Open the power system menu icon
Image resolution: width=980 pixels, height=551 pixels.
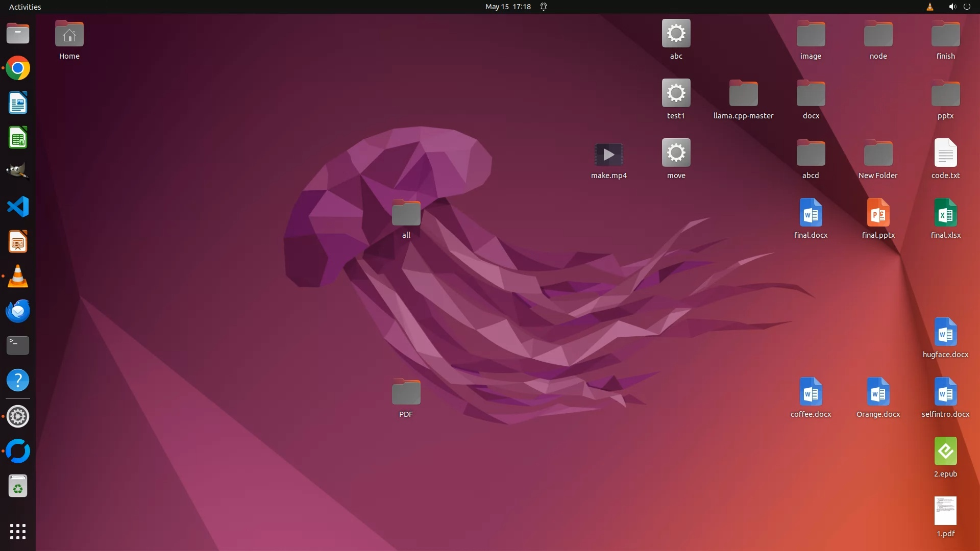pyautogui.click(x=967, y=7)
